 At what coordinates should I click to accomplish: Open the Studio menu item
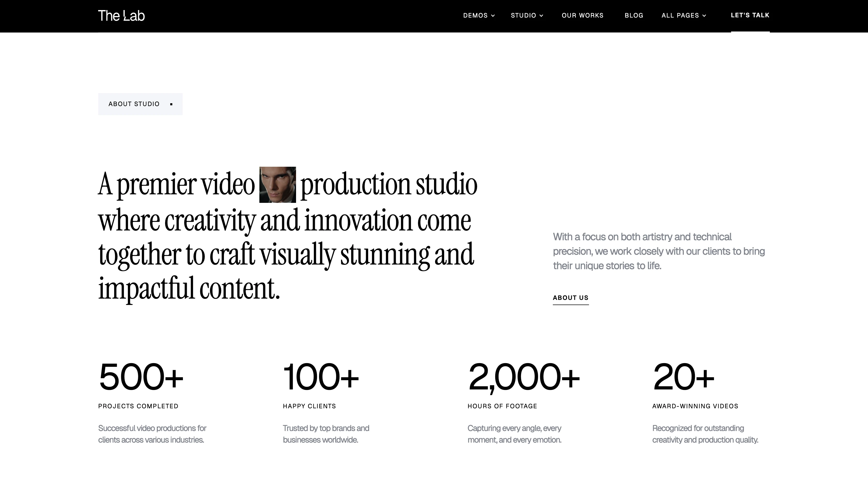523,15
